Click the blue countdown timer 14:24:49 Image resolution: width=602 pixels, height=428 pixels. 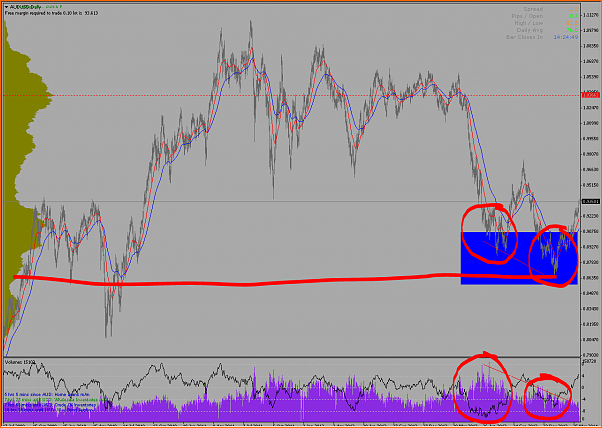(566, 37)
